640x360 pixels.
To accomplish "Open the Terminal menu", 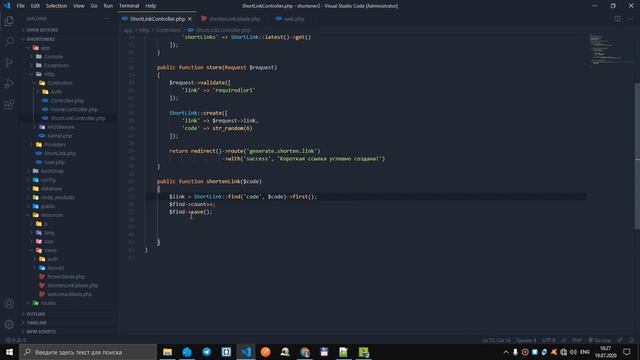I will pos(129,6).
